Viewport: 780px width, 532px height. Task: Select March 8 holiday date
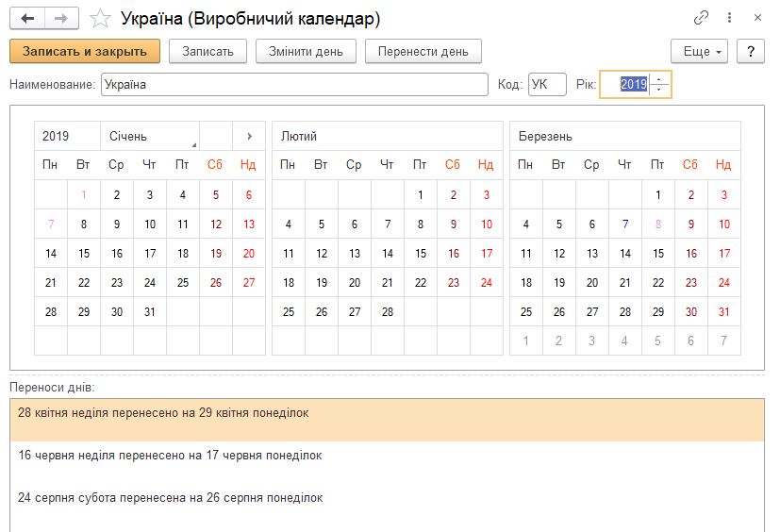click(658, 224)
